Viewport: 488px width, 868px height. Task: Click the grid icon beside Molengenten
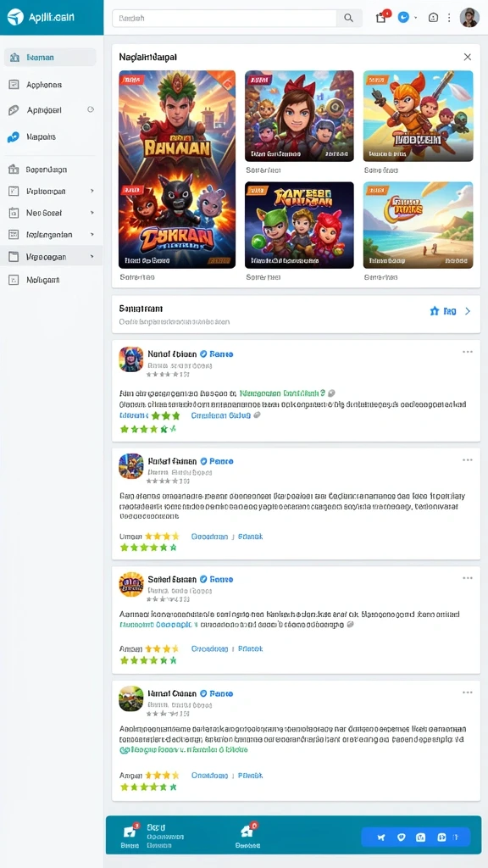[14, 235]
